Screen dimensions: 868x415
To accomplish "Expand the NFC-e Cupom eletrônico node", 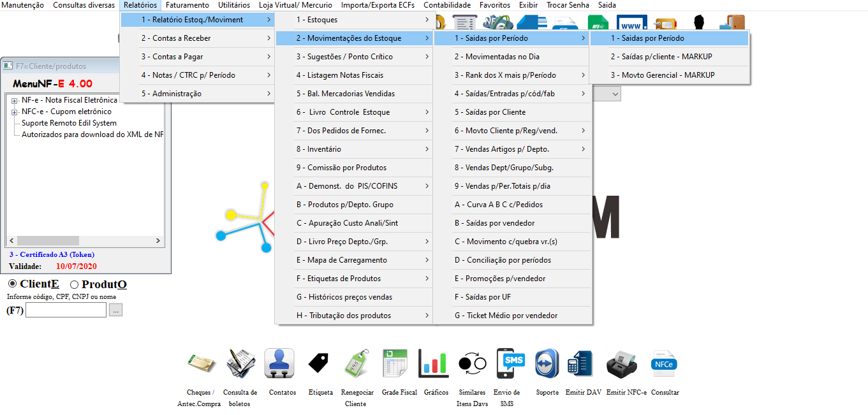I will pos(14,112).
